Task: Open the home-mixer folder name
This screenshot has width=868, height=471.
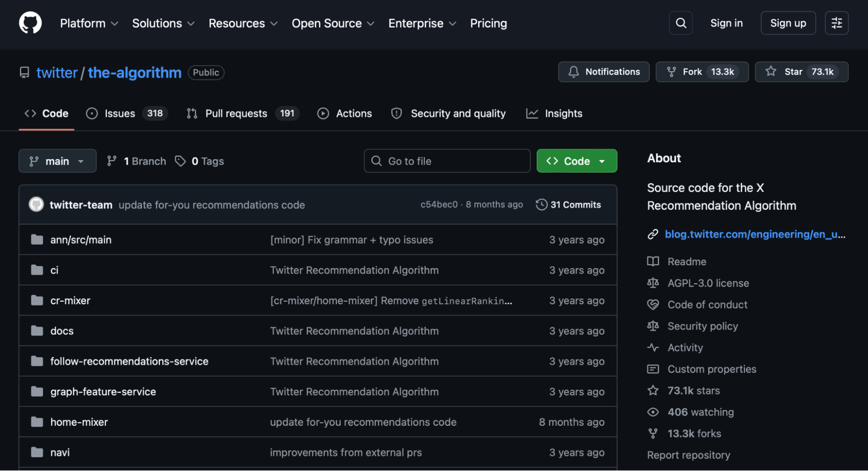Action: coord(79,422)
